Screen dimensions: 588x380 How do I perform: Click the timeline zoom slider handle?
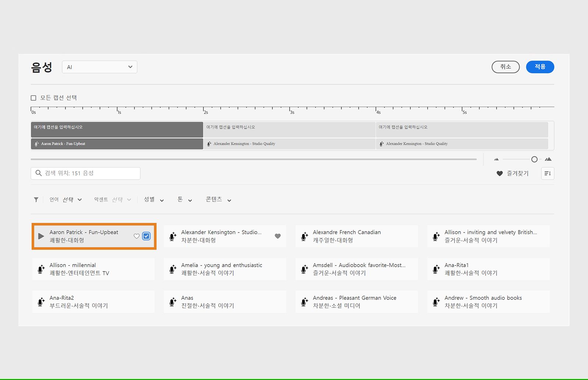[534, 159]
